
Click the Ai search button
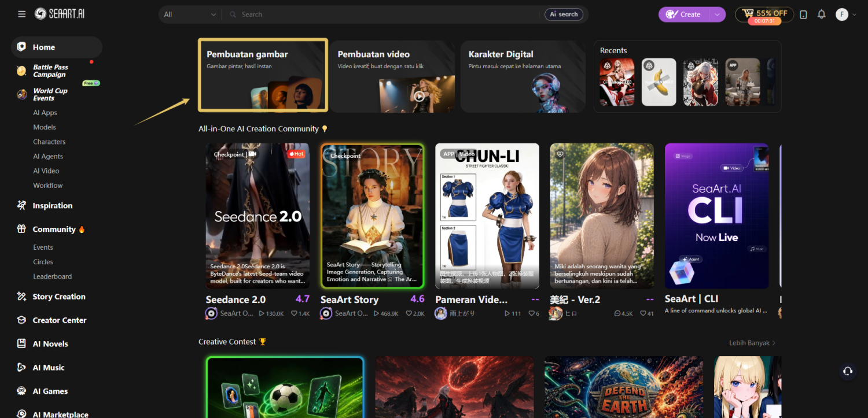564,14
